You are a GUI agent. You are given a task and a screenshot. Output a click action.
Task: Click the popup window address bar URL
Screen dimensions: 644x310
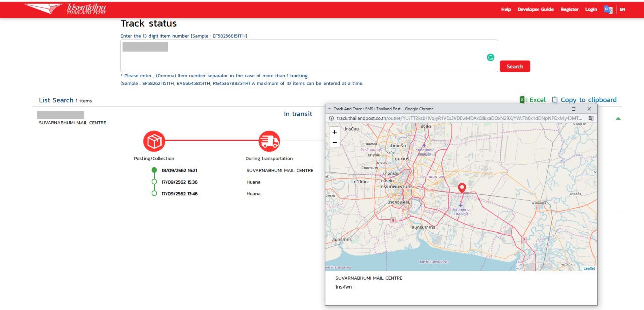point(459,118)
